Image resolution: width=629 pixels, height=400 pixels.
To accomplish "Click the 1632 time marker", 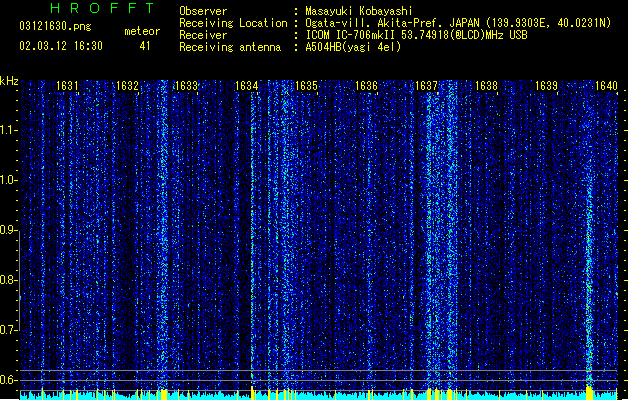I will click(x=127, y=86).
